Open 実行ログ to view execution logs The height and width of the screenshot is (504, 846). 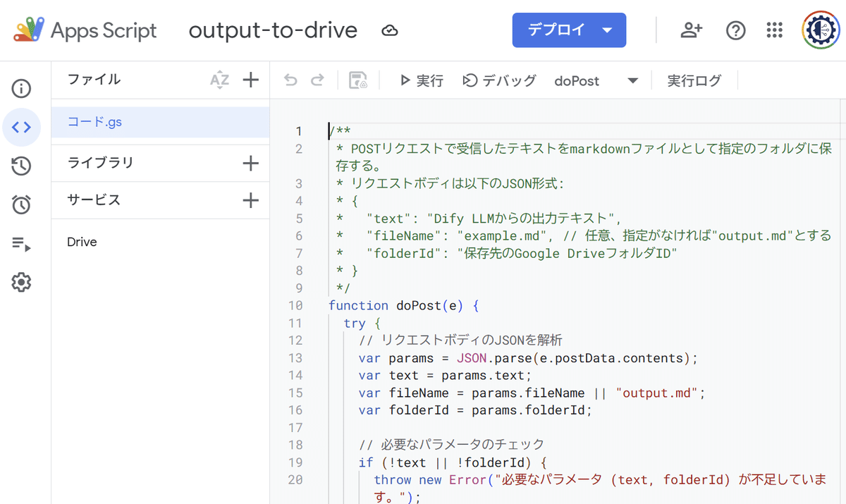pos(694,80)
